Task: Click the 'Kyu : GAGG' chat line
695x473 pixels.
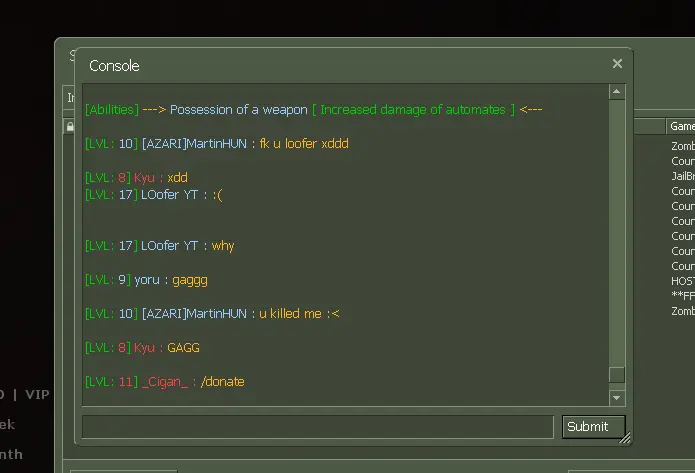Action: [142, 348]
